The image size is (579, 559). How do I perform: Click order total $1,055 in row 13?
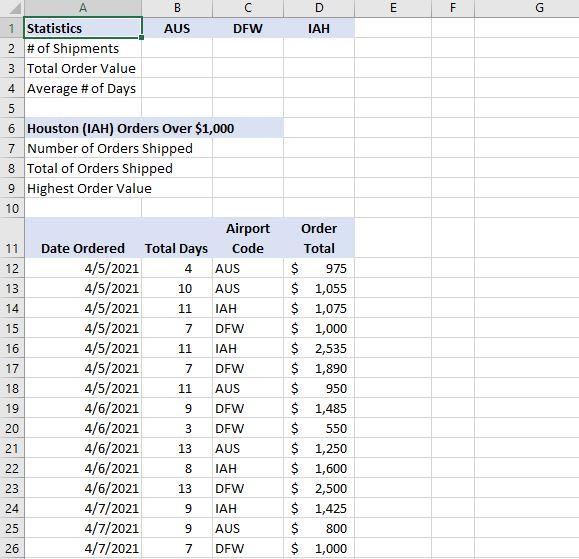click(x=319, y=288)
